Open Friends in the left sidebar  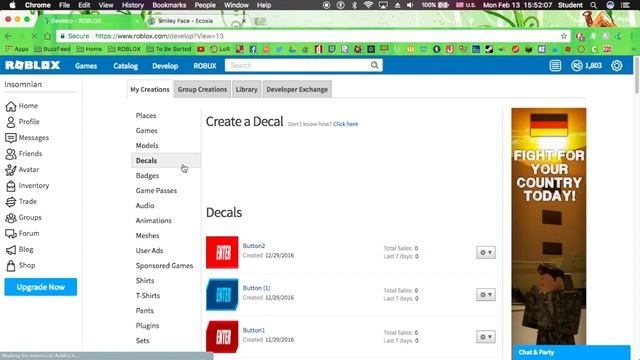tap(24, 153)
